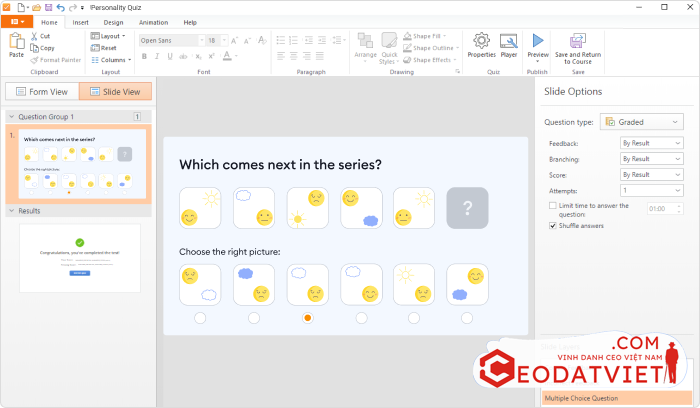The width and height of the screenshot is (700, 408).
Task: Toggle underline formatting
Action: pos(170,56)
